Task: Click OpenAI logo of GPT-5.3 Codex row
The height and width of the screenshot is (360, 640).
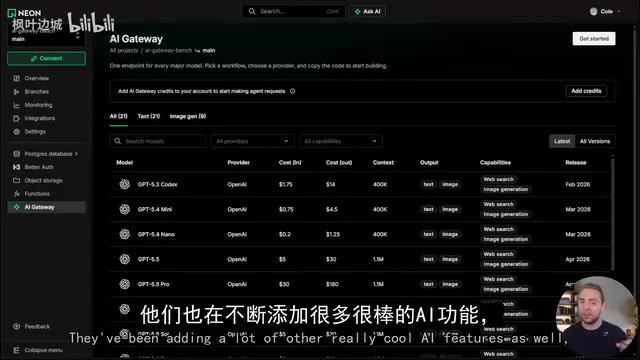Action: (x=124, y=184)
